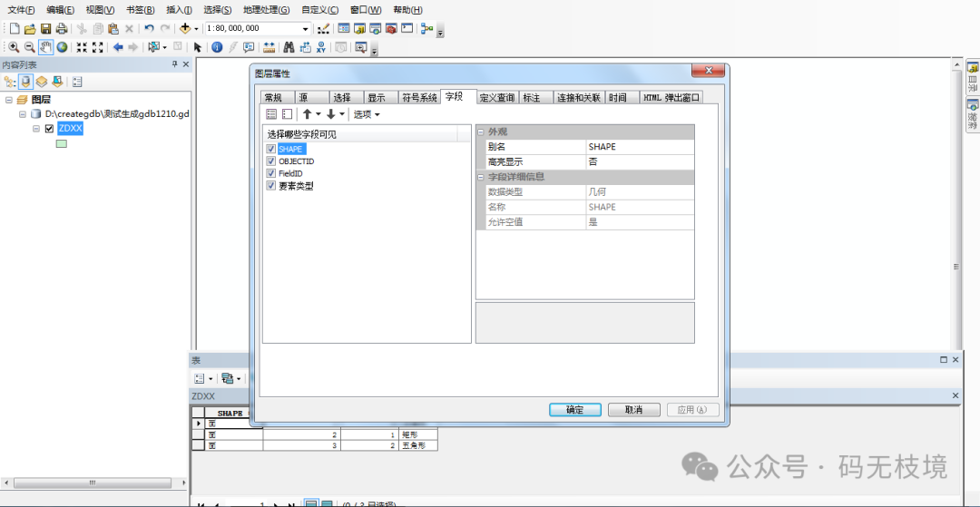Screen dimensions: 980x507
Task: Select the Measure ruler tool
Action: coord(269,47)
